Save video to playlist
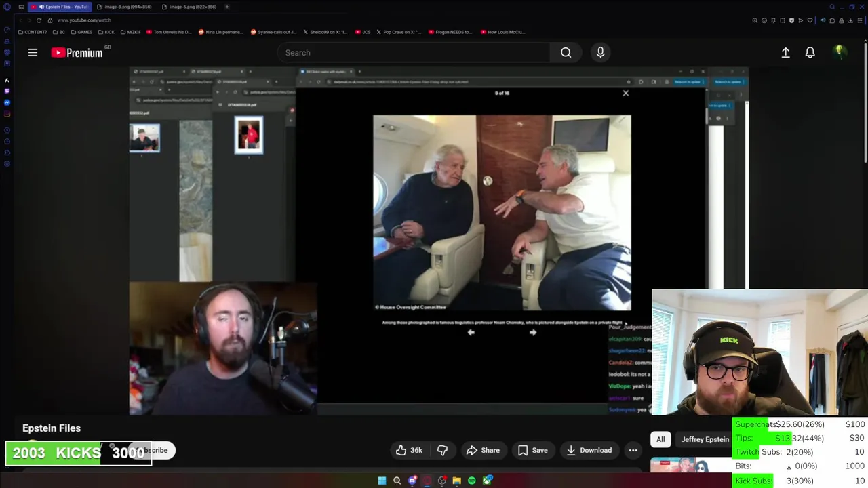Image resolution: width=868 pixels, height=488 pixels. tap(532, 450)
